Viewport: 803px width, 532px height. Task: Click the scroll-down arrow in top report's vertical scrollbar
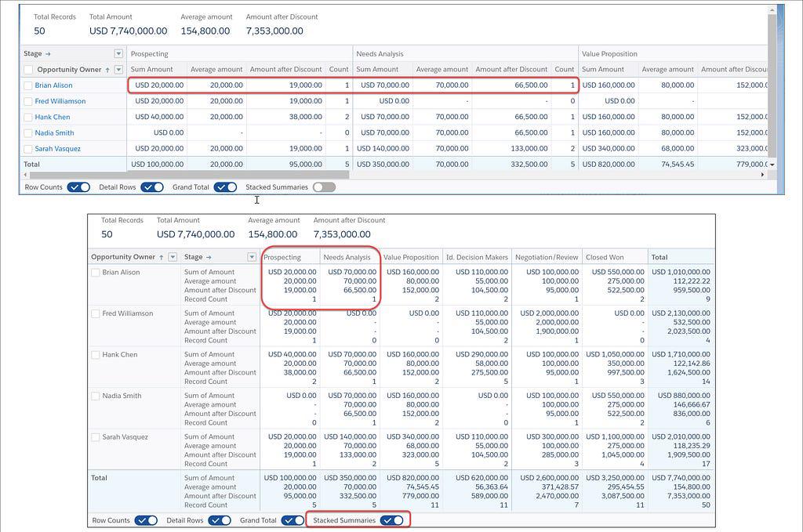772,165
